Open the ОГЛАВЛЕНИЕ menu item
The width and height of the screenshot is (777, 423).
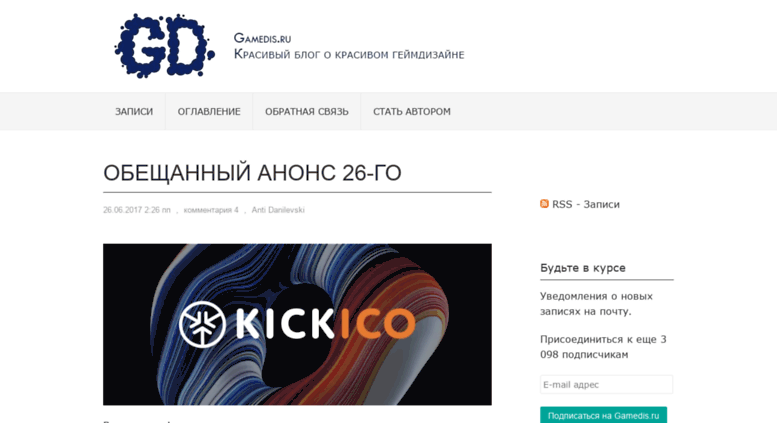209,111
